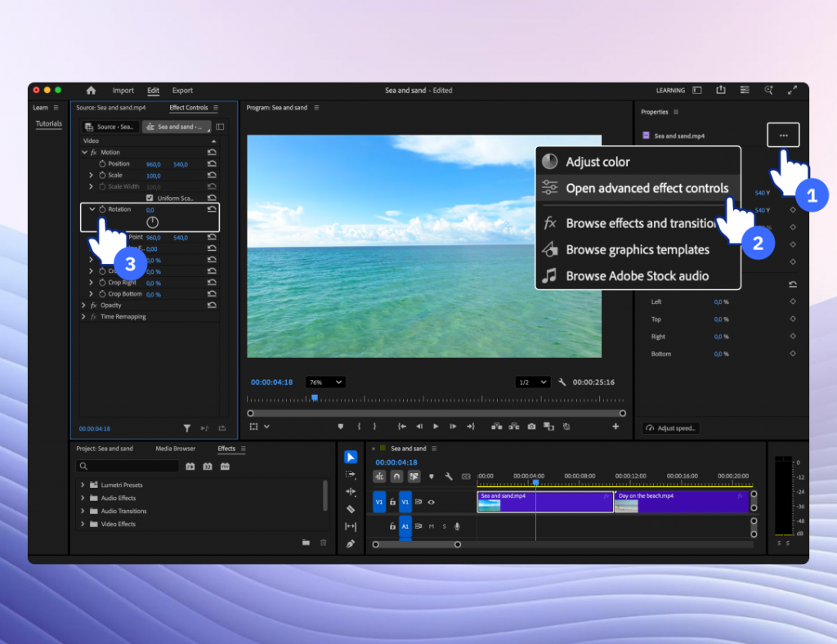
Task: Click the Day on the beach.mp4 clip
Action: [683, 502]
